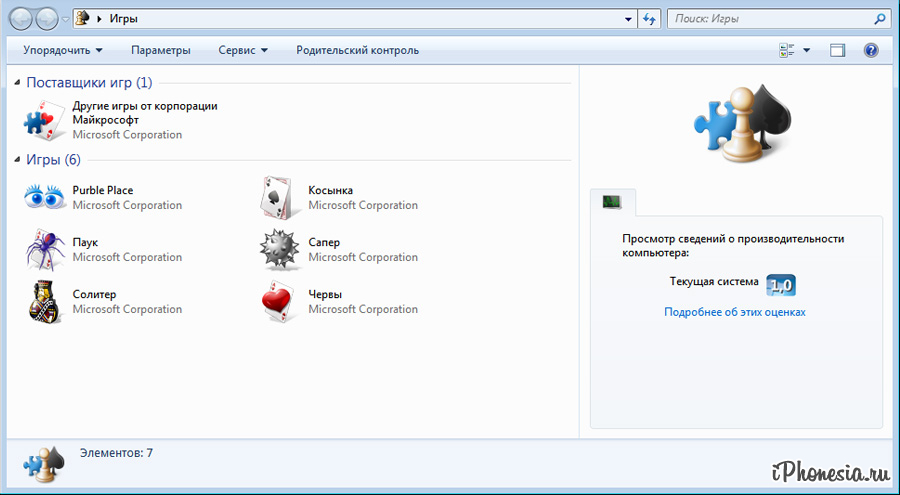
Task: Click Microsoft Corporation under Сапер
Action: (363, 257)
